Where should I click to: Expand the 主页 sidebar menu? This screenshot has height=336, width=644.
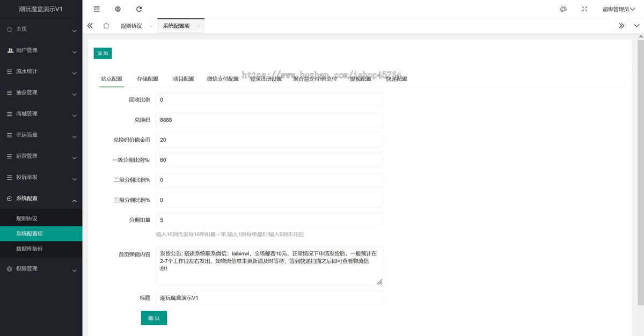tap(41, 30)
